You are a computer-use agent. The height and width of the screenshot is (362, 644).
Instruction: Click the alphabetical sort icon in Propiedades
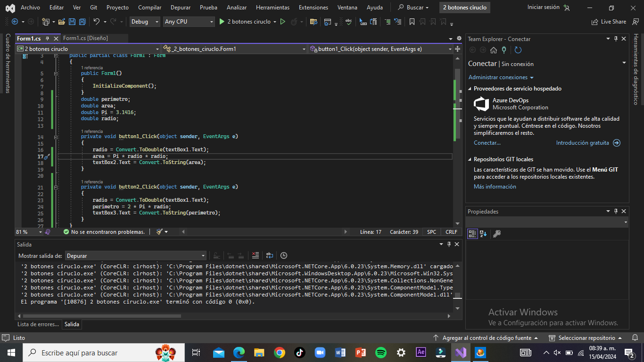483,233
